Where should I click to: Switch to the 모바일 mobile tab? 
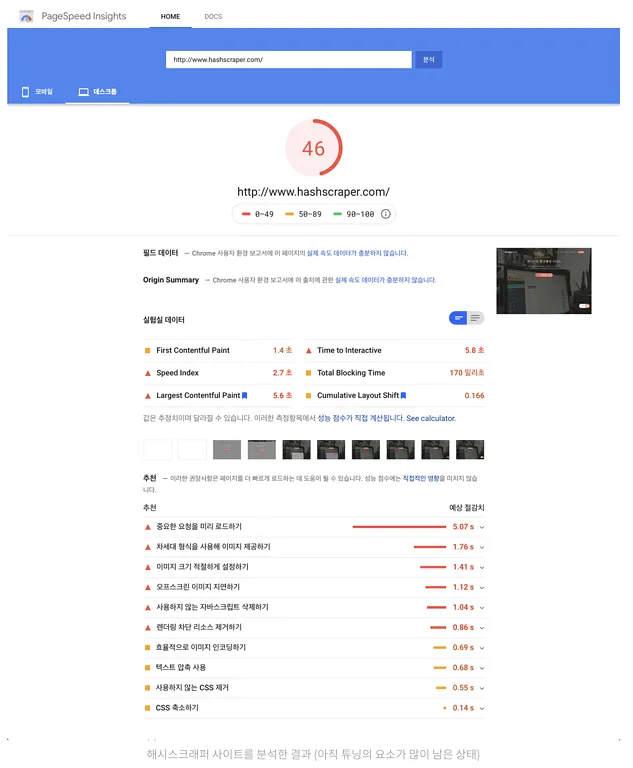click(x=37, y=92)
